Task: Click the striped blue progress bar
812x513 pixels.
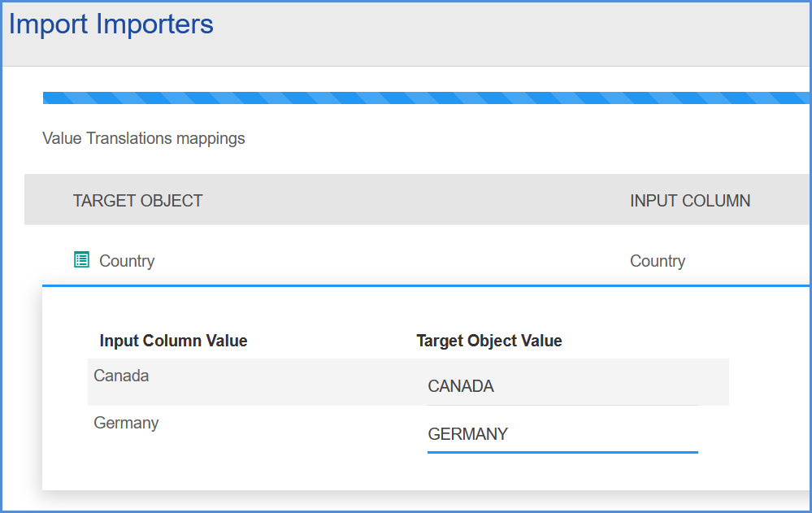Action: [x=426, y=98]
